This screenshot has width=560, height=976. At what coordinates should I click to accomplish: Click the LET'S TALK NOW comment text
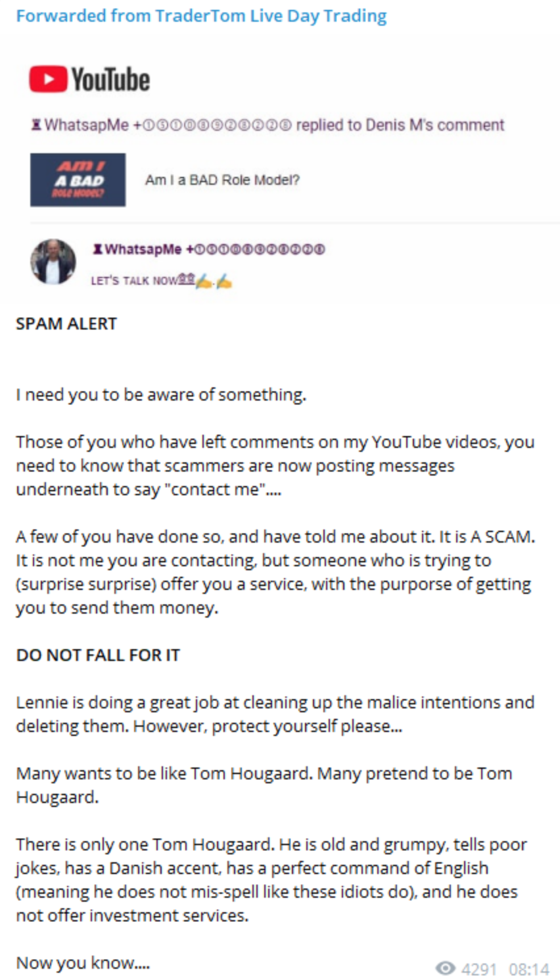pos(134,281)
